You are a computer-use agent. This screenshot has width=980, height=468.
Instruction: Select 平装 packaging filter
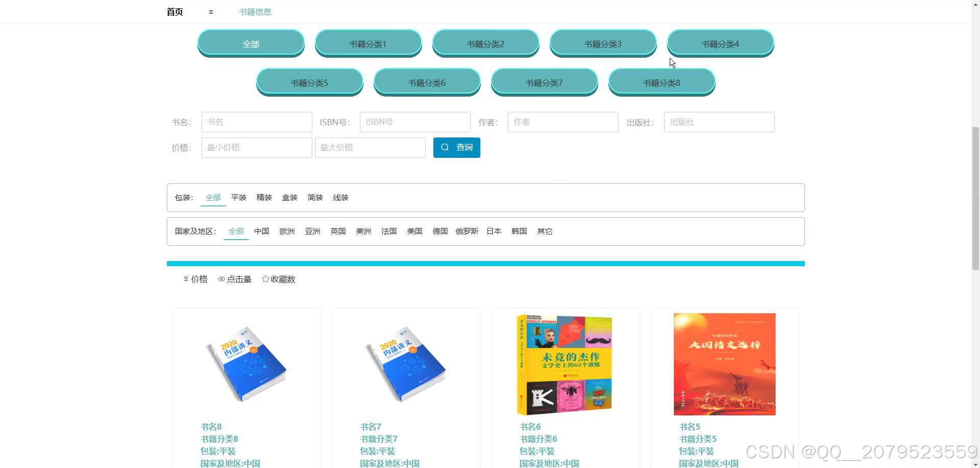pyautogui.click(x=238, y=197)
